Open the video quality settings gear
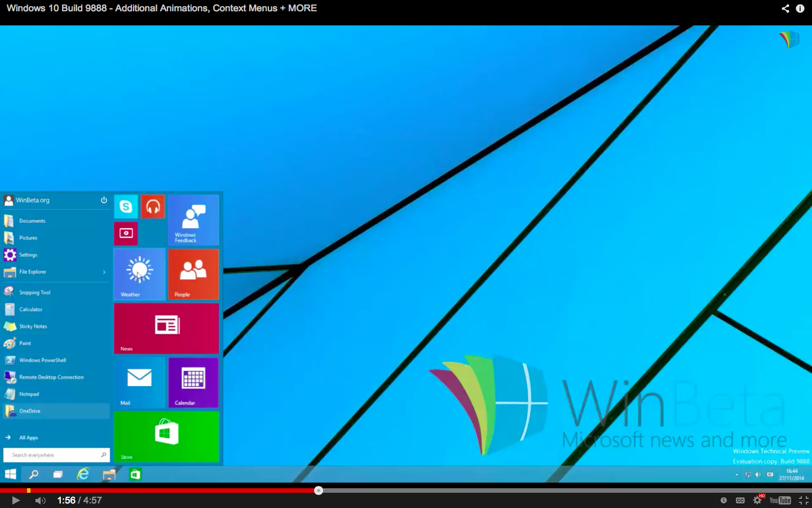Image resolution: width=812 pixels, height=508 pixels. tap(757, 500)
